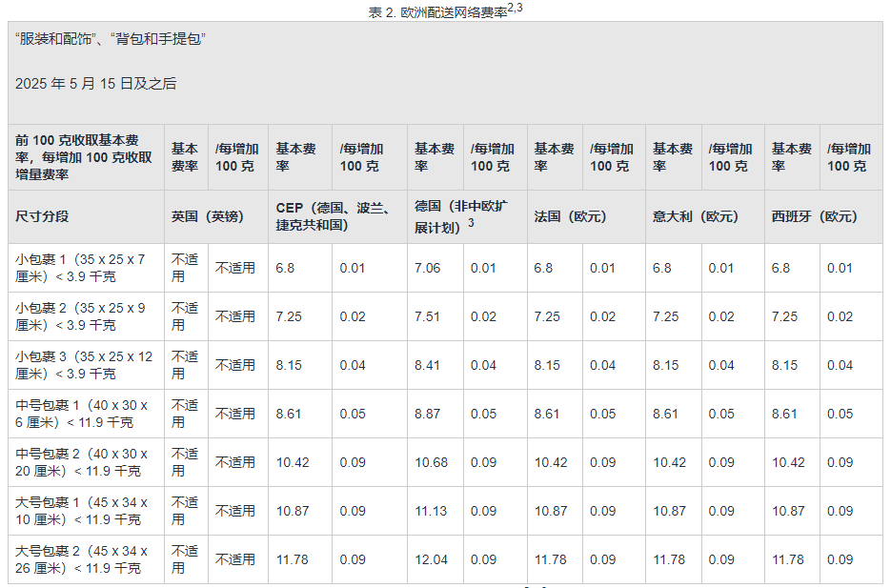Select the 10.68 German base rate for 中号包裹 2
This screenshot has height=588, width=891.
click(x=432, y=462)
